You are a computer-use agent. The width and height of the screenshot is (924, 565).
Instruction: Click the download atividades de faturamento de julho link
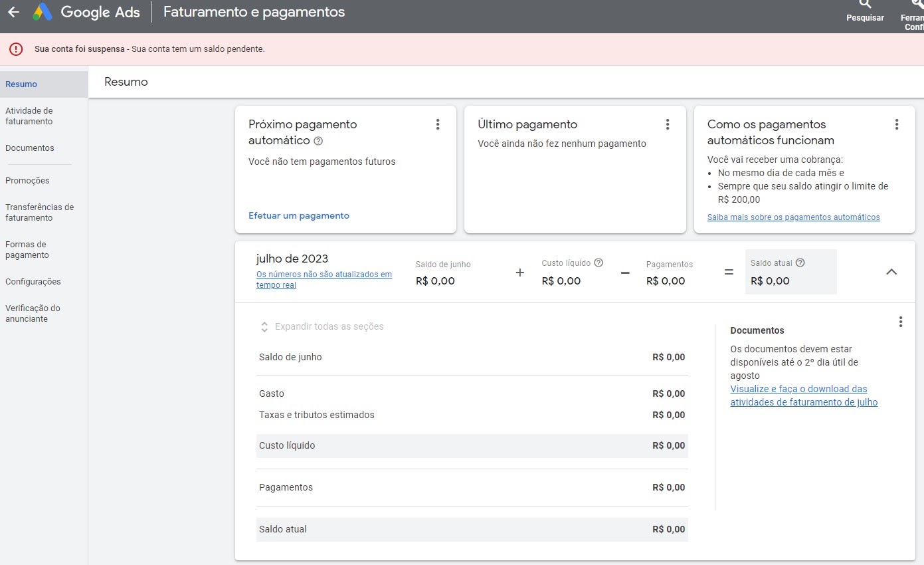coord(804,395)
